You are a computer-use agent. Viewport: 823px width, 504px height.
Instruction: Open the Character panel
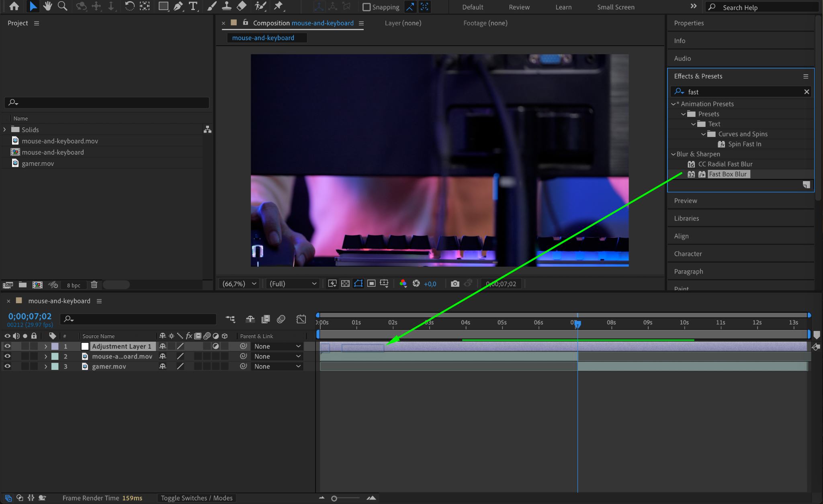point(688,253)
